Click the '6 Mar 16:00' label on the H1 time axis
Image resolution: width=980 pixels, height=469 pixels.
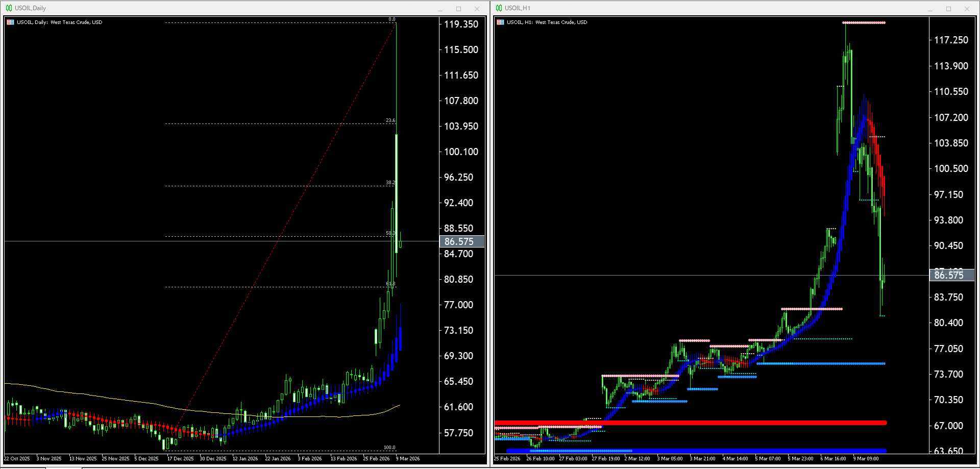[x=834, y=459]
